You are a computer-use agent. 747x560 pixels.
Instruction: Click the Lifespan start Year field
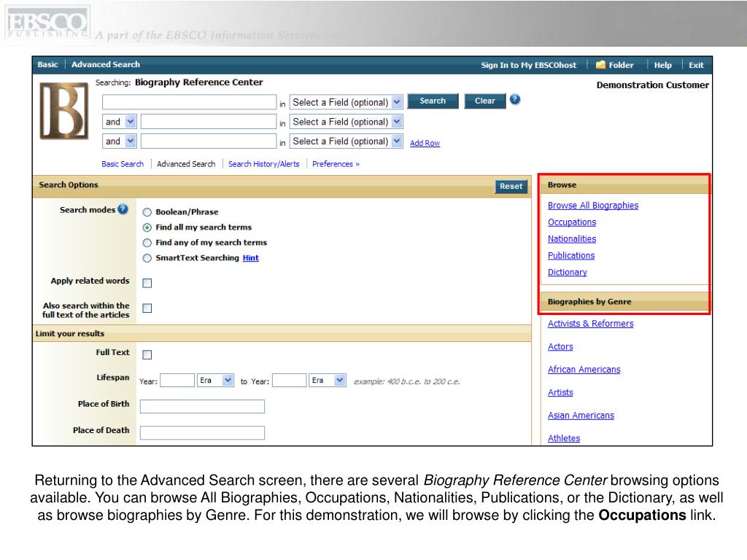coord(177,381)
